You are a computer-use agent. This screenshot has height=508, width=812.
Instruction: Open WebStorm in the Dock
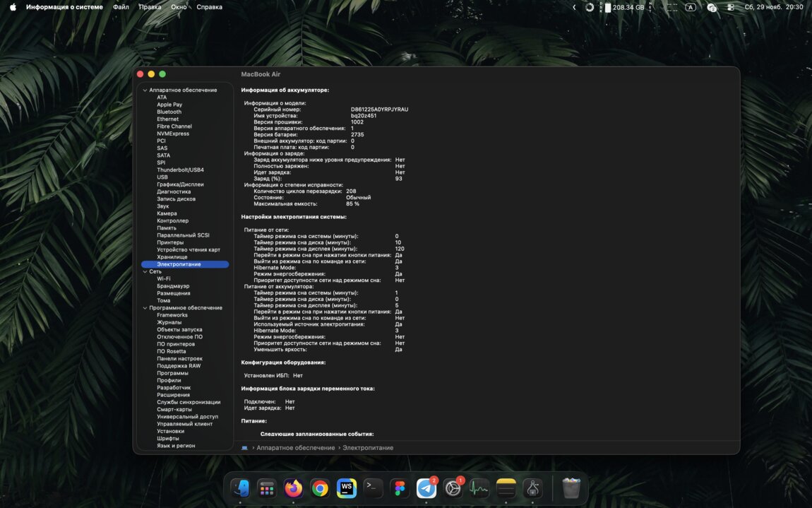pos(347,488)
